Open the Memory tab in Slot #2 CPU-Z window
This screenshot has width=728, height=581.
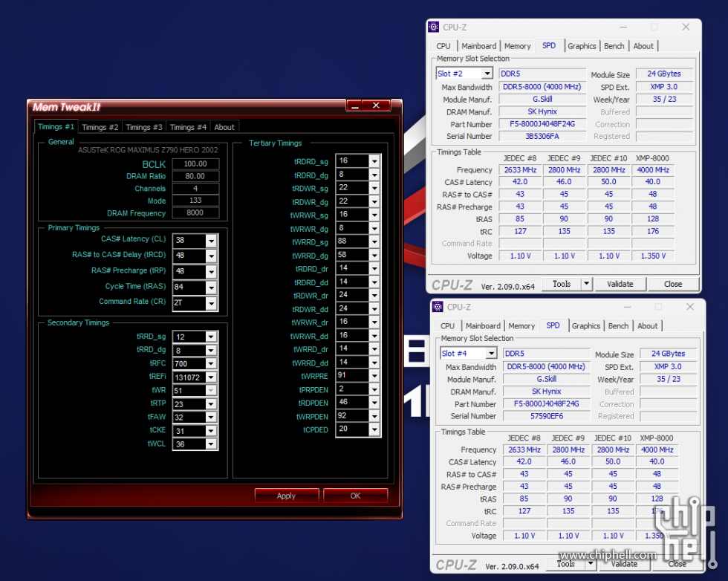point(517,46)
